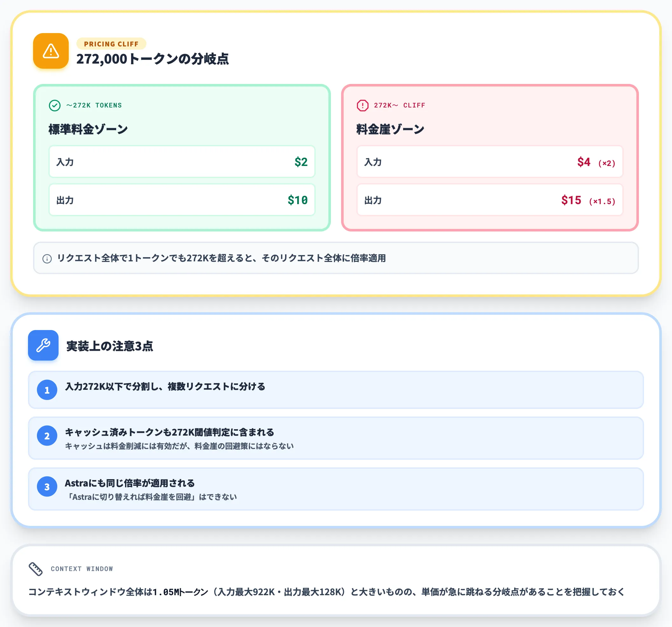
Task: Click the キャッシュ済みトークンも272K閾値判定 title
Action: tap(169, 432)
